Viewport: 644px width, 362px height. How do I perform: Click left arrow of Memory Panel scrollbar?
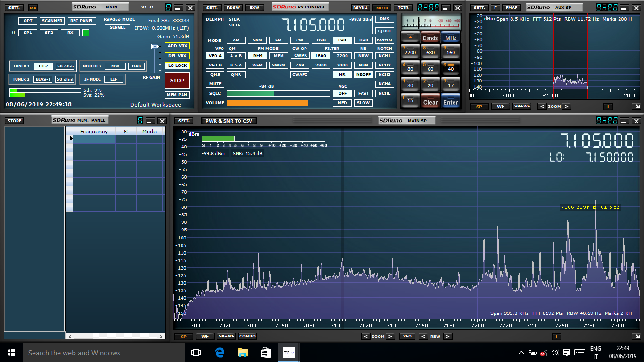[x=70, y=336]
